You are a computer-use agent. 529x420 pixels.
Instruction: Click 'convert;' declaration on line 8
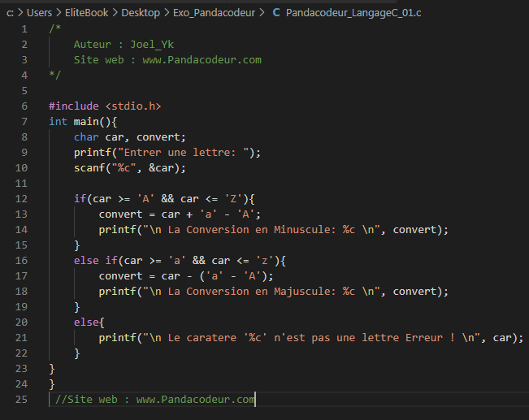point(161,137)
